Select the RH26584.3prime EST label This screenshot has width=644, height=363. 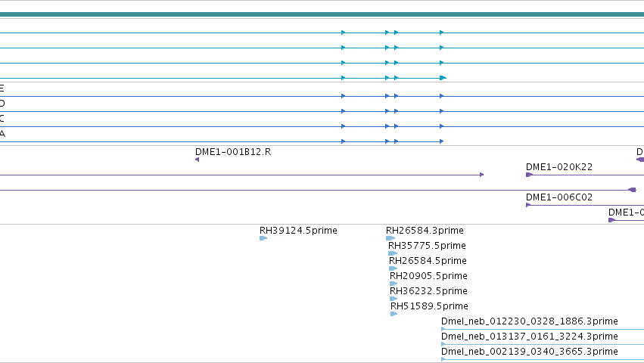pos(425,231)
